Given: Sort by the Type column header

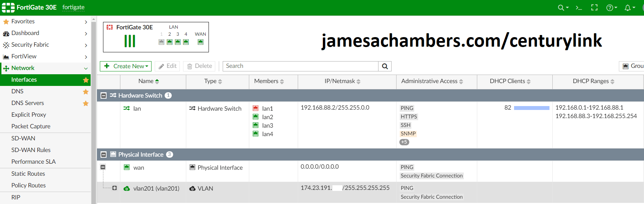Looking at the screenshot, I should pyautogui.click(x=213, y=81).
